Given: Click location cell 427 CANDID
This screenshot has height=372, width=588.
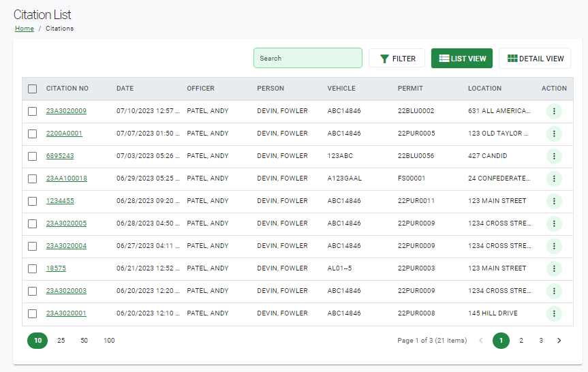Looking at the screenshot, I should point(487,156).
